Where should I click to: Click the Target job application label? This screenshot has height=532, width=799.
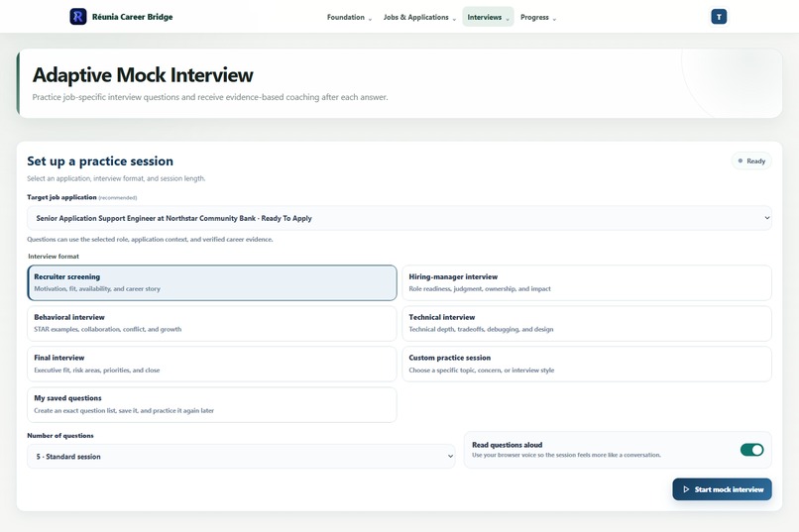coord(61,197)
